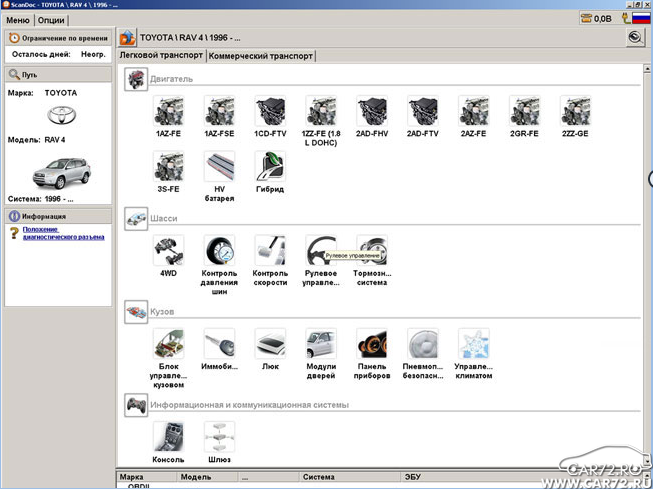Open the 4WD chassis system
Screen dimensions: 653x489
tap(168, 250)
